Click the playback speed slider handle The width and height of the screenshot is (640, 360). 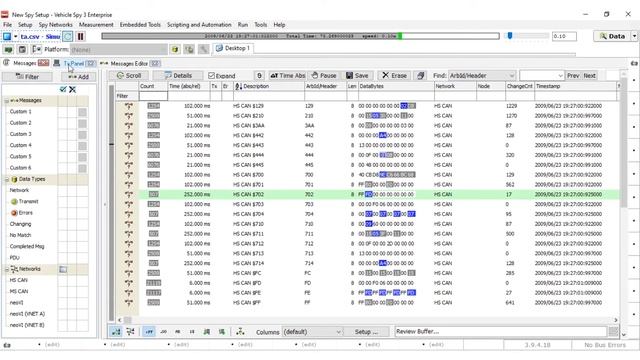click(510, 36)
